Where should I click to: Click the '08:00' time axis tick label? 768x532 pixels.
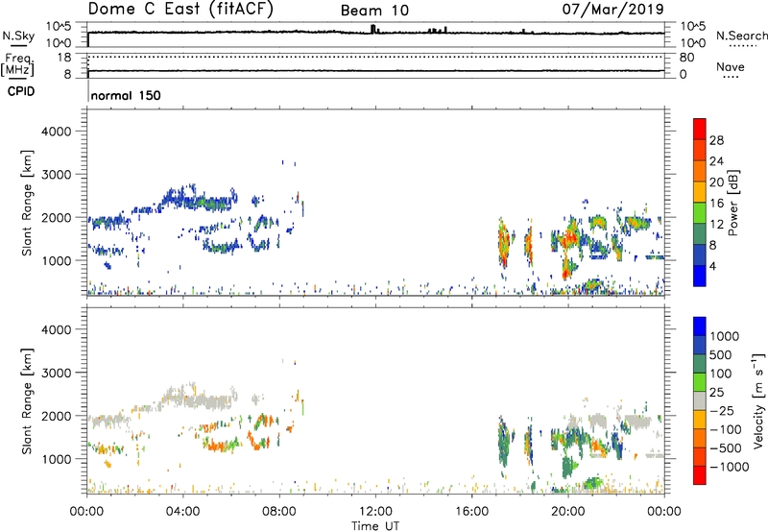[x=279, y=512]
